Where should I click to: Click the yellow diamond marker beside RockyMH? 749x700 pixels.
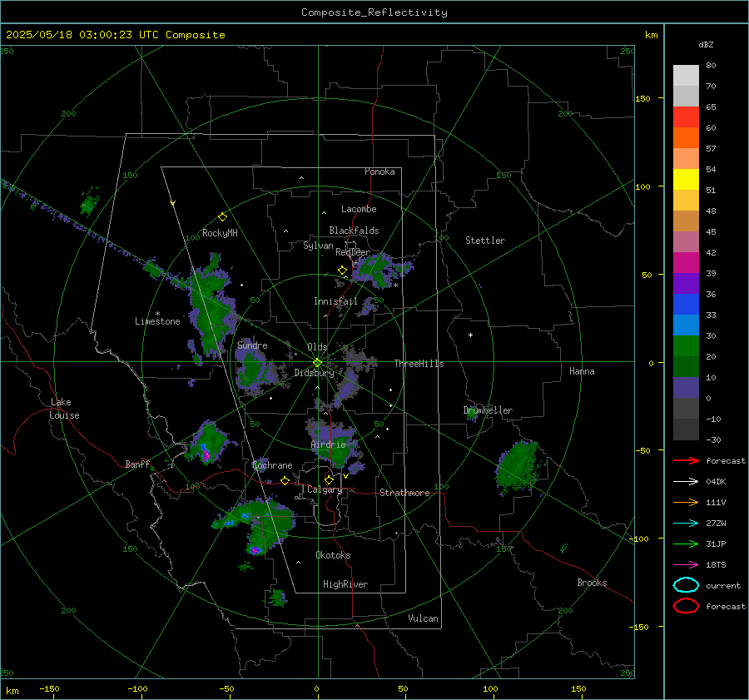click(222, 217)
